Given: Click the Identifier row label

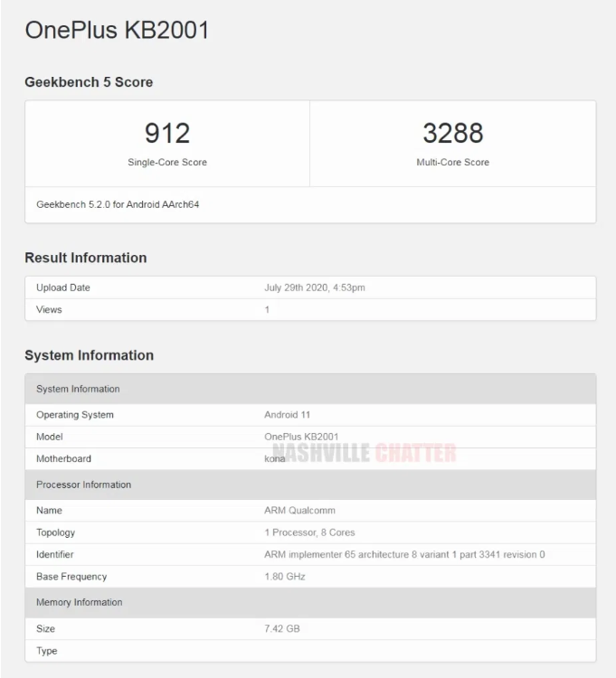Looking at the screenshot, I should (x=55, y=555).
